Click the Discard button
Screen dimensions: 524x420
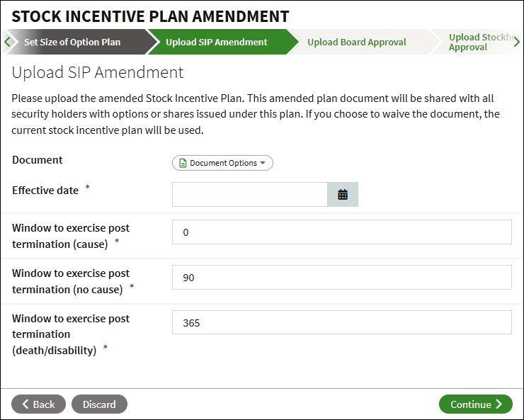[99, 404]
